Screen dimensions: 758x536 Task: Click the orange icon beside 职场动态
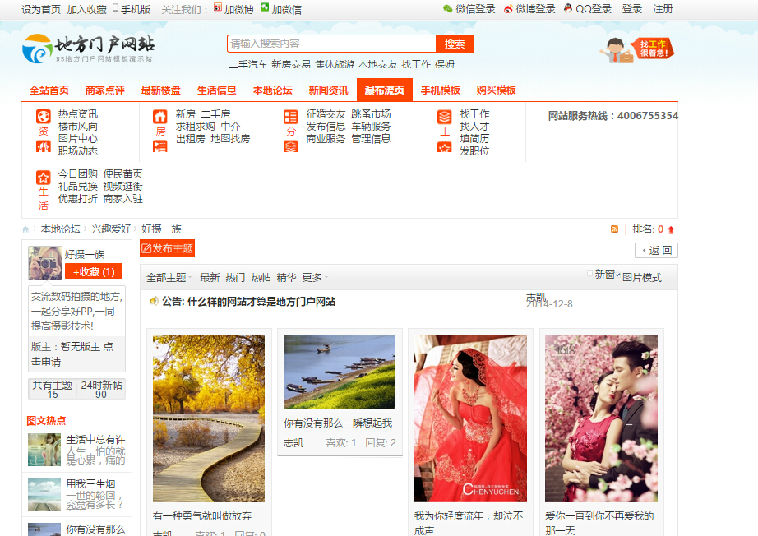pyautogui.click(x=43, y=146)
